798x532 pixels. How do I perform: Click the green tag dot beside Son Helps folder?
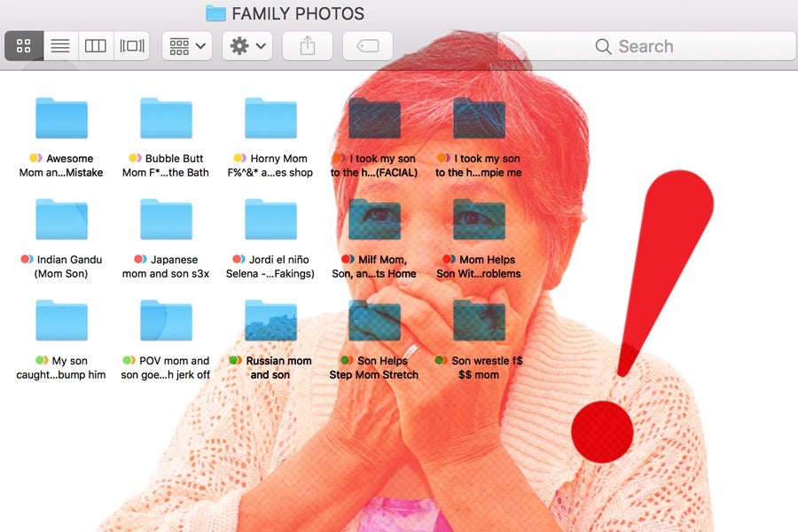tap(343, 360)
